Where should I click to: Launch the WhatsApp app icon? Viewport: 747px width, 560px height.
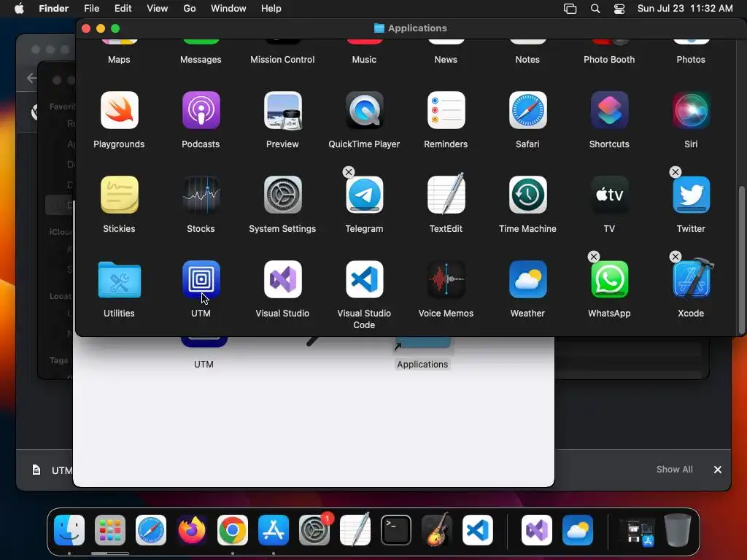[x=609, y=279]
